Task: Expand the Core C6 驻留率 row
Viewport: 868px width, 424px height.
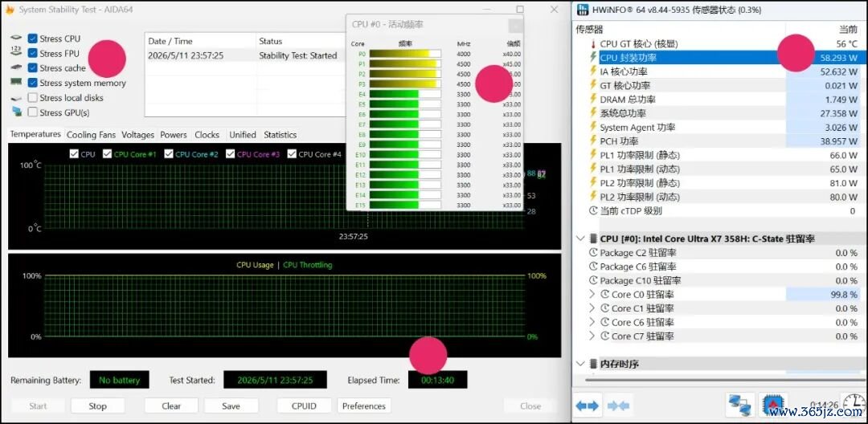Action: click(x=592, y=322)
